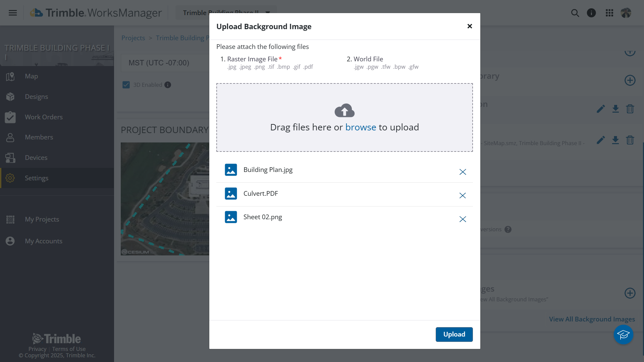Click the Map icon in sidebar

10,76
